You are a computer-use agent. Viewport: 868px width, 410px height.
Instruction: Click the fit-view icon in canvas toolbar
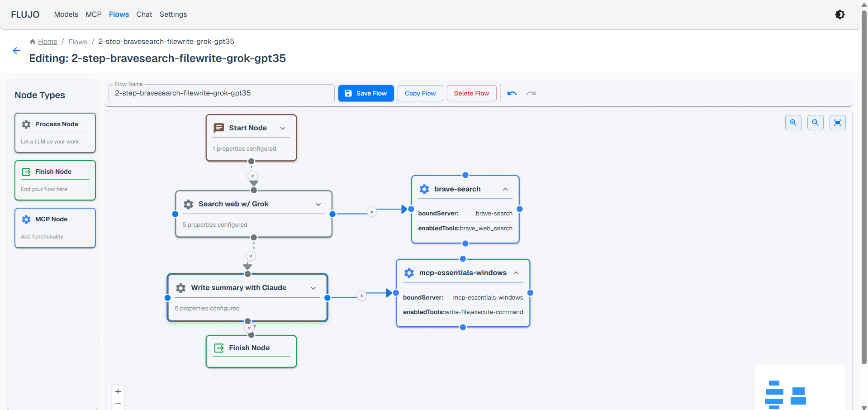[837, 122]
